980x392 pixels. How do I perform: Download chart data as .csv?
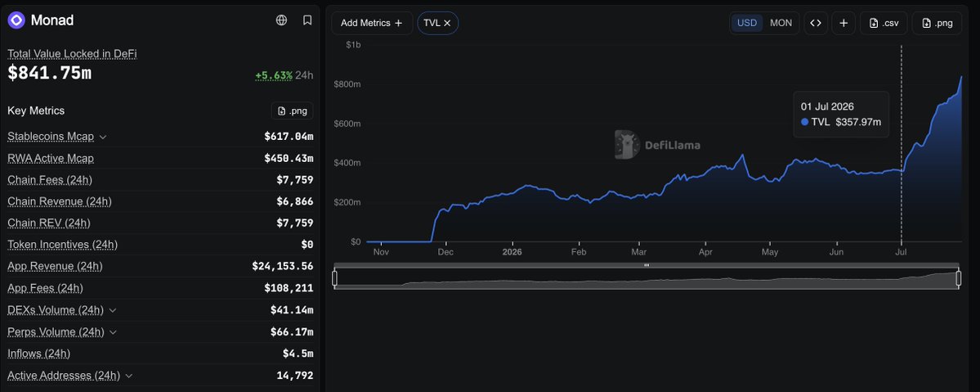pos(884,23)
